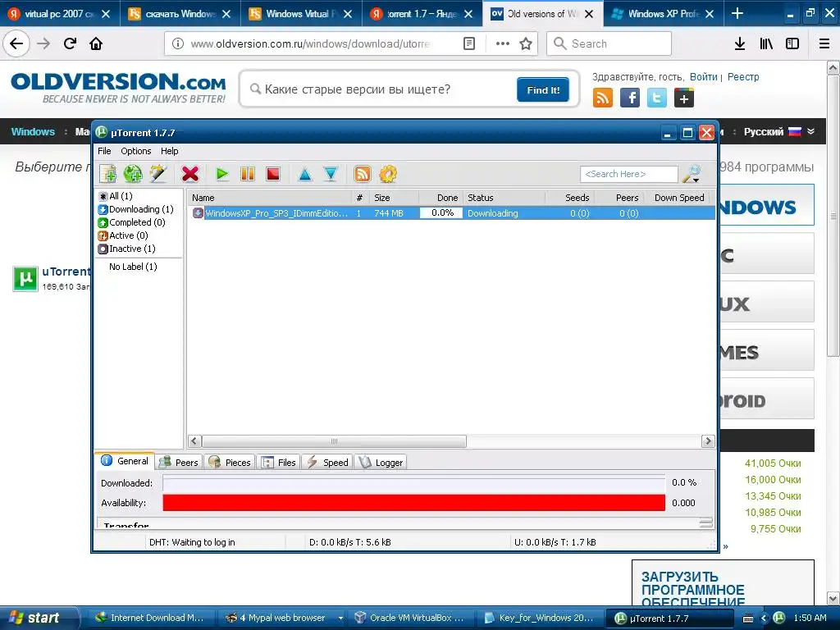
Task: Click Add Torrent icon in uTorrent toolbar
Action: 107,174
